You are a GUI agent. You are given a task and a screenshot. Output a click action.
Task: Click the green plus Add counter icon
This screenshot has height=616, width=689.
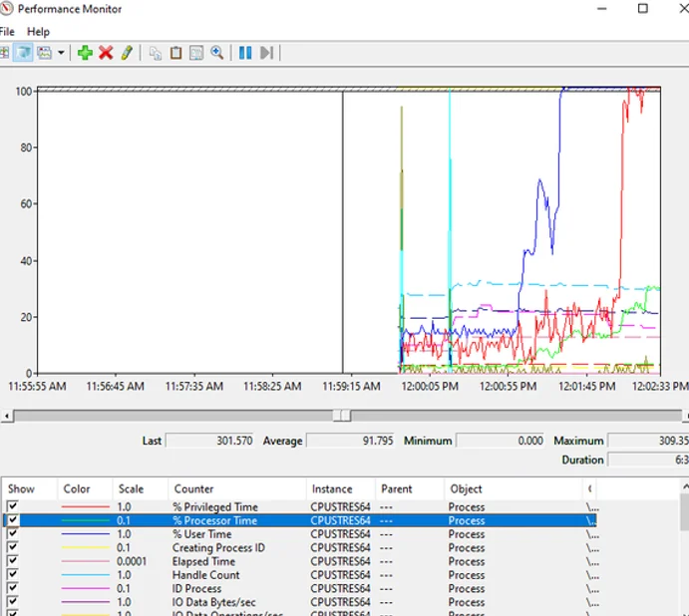pos(85,53)
